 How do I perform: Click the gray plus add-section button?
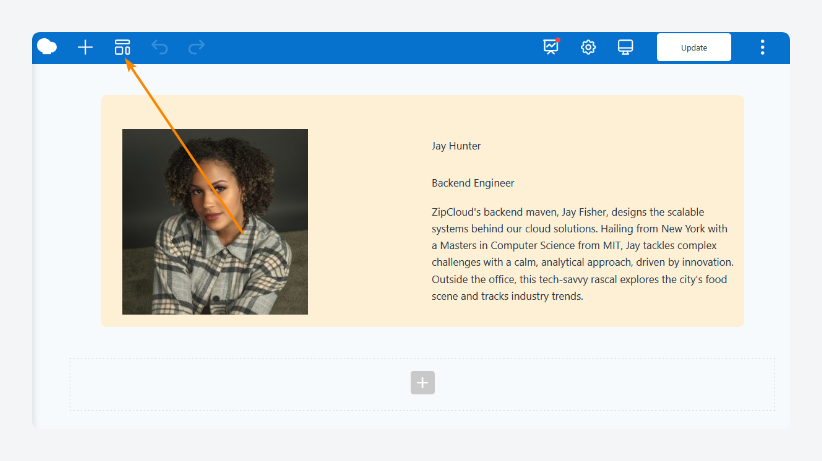[x=423, y=383]
